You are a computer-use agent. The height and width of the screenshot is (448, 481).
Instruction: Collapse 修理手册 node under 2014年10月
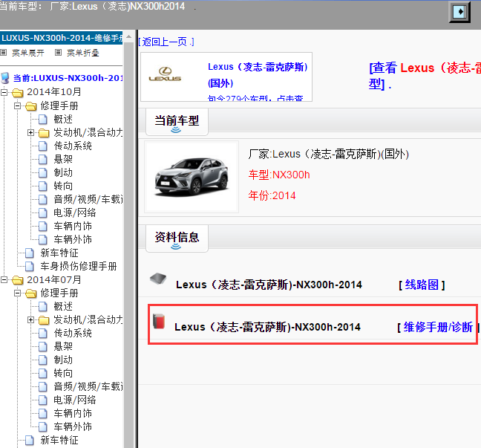(x=18, y=106)
